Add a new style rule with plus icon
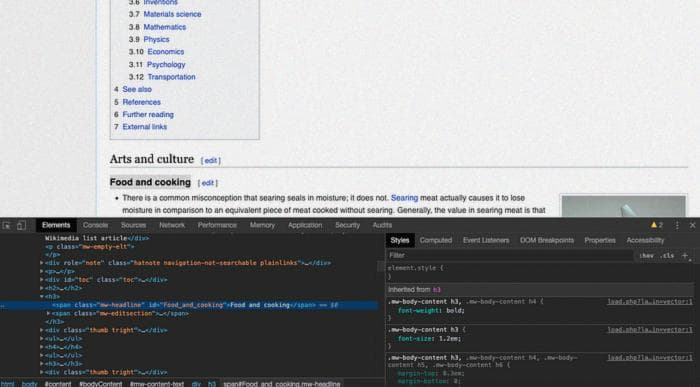 click(685, 255)
